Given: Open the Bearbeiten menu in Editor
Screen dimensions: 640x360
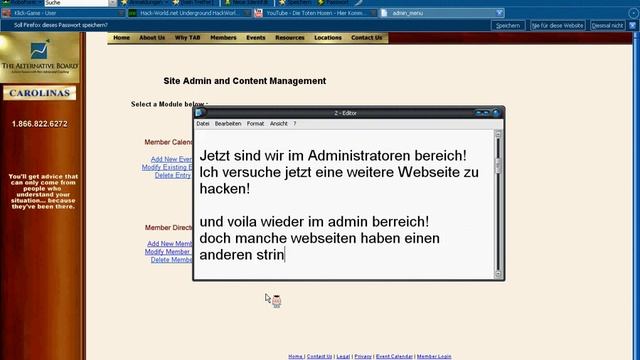Looking at the screenshot, I should pos(228,124).
